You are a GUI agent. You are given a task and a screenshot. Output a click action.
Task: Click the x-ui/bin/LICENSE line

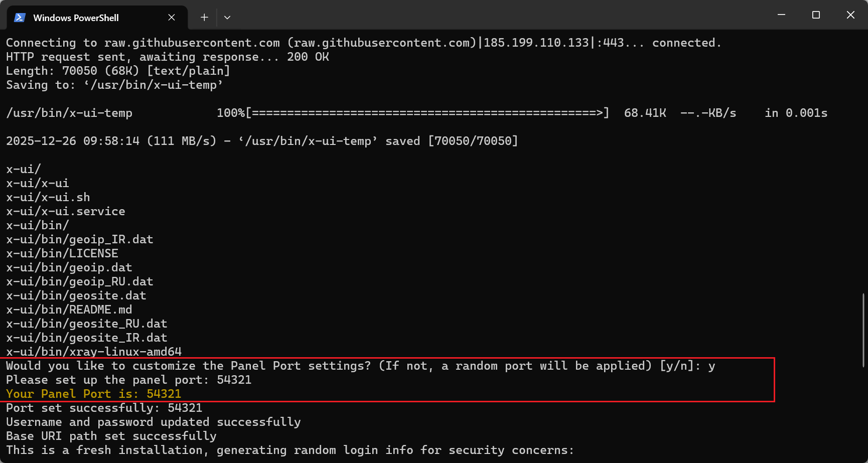pyautogui.click(x=62, y=253)
